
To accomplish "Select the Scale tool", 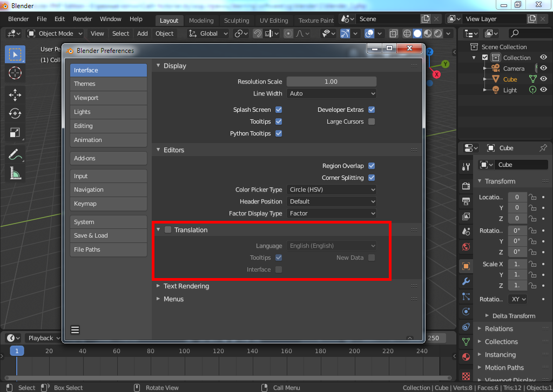I will click(x=15, y=133).
